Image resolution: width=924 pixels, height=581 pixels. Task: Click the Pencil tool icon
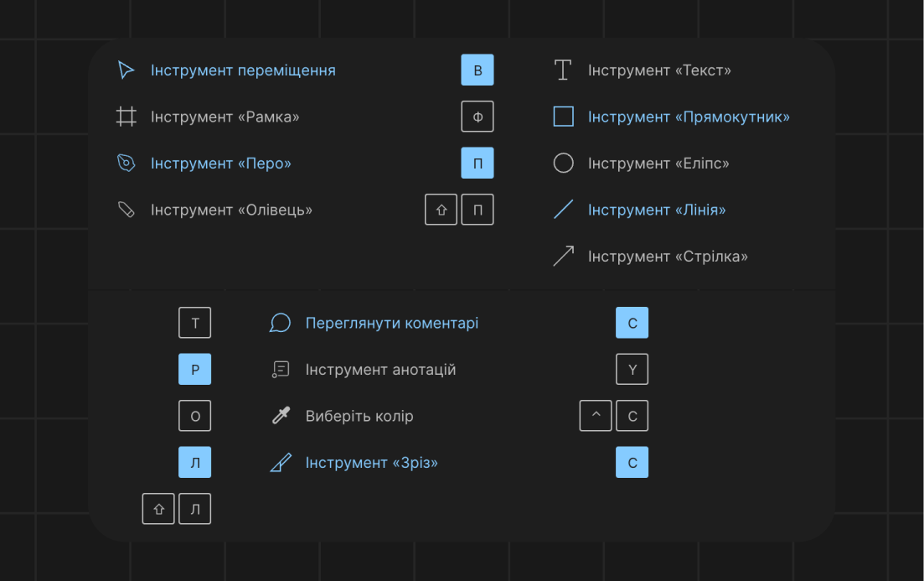[x=126, y=210]
